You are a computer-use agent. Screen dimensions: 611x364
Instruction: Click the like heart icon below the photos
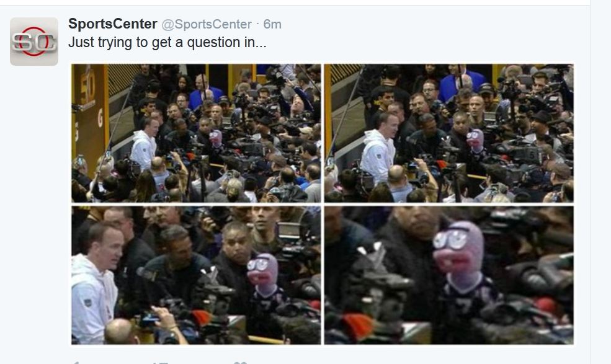241,362
